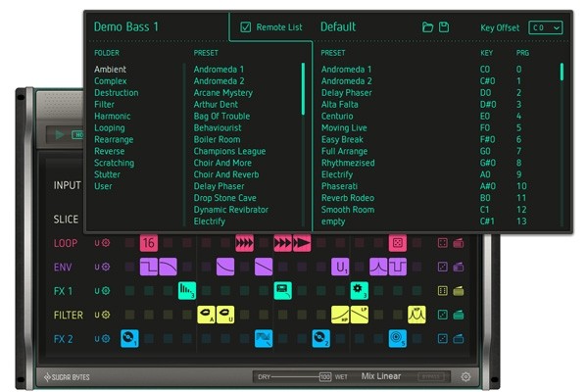
Task: Choose the Arcane Mystery preset
Action: click(x=223, y=93)
